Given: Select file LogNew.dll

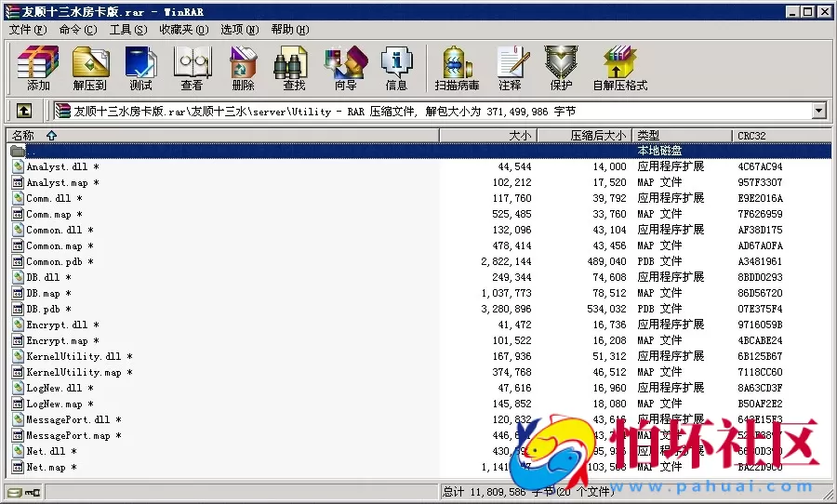Looking at the screenshot, I should click(x=60, y=388).
